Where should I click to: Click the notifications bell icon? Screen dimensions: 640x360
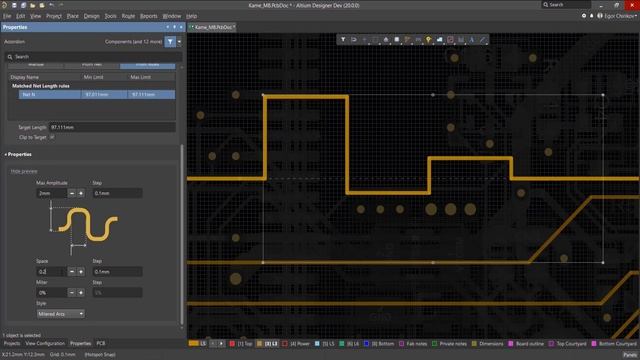pyautogui.click(x=591, y=16)
